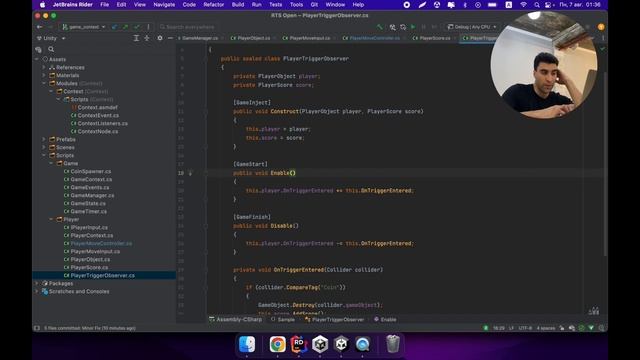Screen dimensions: 640x360
Task: Click the Wi-Fi icon in the menu bar
Action: coord(523,5)
